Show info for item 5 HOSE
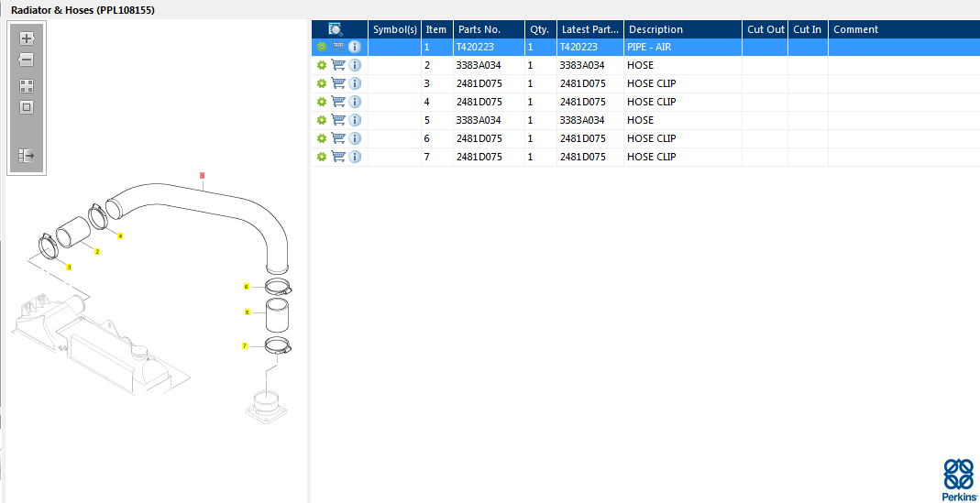Viewport: 980px width, 503px height. tap(355, 120)
